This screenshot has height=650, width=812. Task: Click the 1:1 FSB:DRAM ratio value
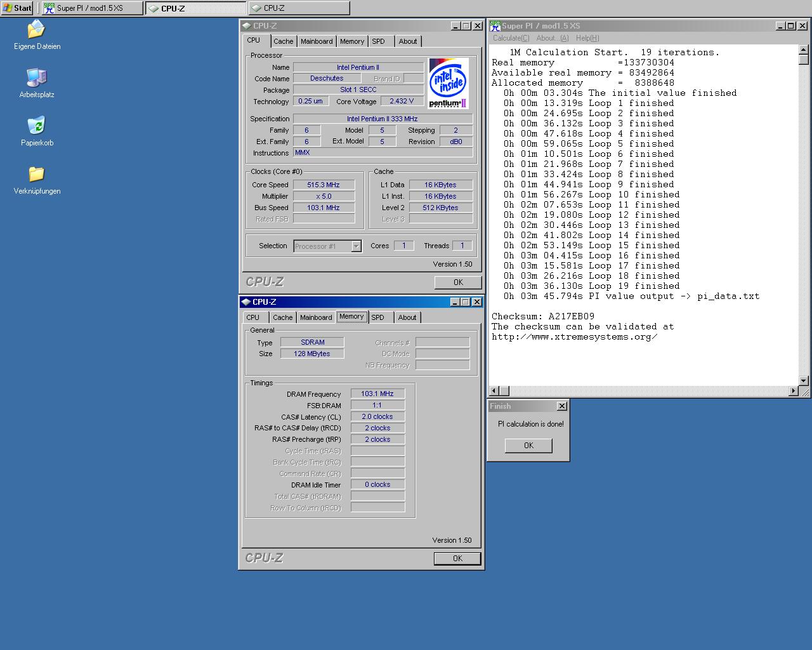377,406
